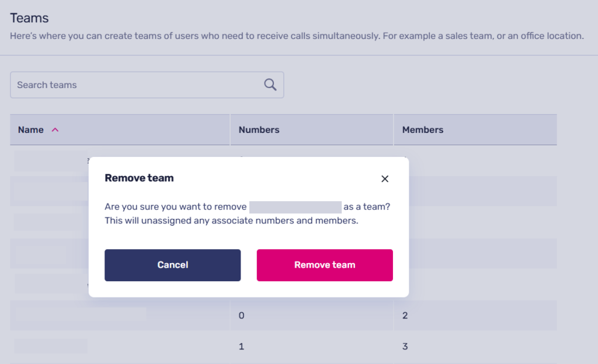598x364 pixels.
Task: Click the redacted team name in dialog
Action: click(295, 207)
